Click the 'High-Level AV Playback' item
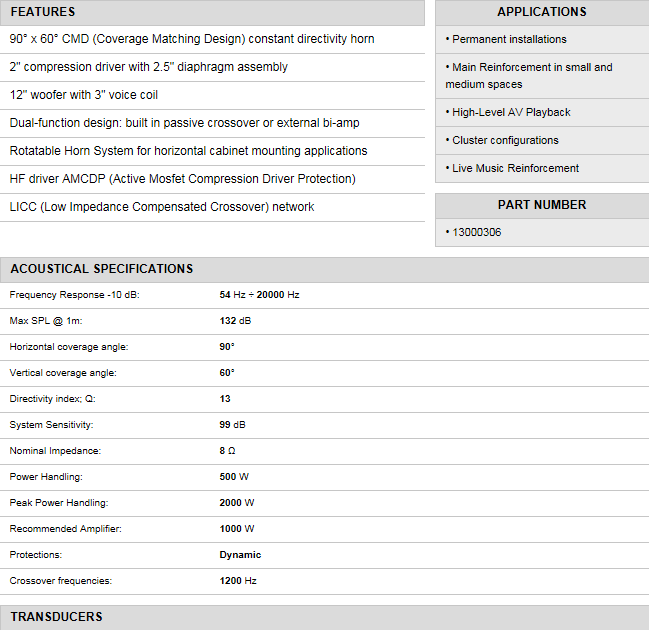Viewport: 649px width, 630px height. coord(511,112)
